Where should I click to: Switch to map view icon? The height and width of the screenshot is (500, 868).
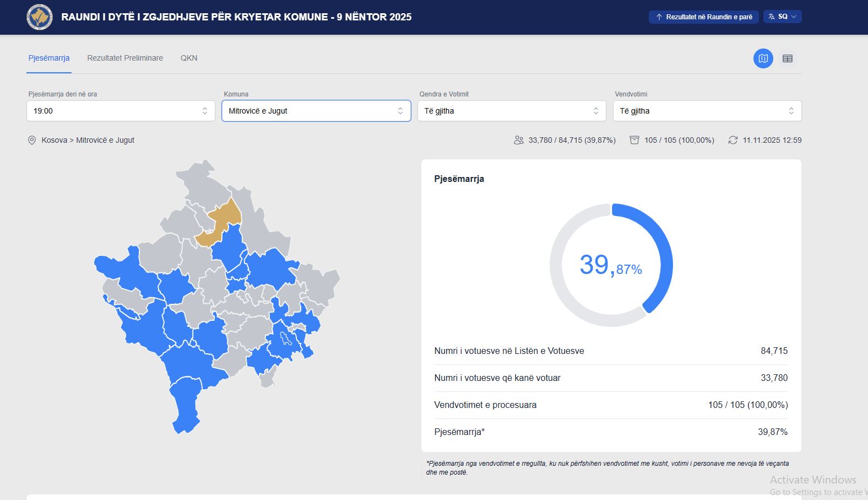click(x=763, y=58)
